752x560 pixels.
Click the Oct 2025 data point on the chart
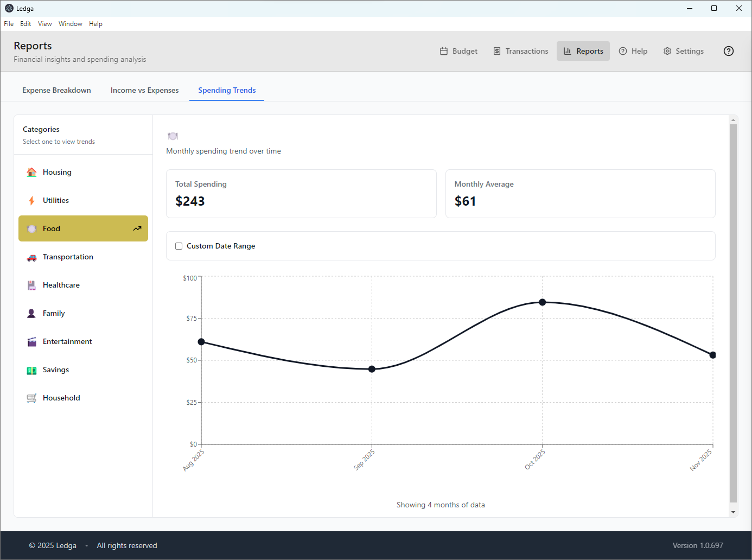click(x=542, y=302)
